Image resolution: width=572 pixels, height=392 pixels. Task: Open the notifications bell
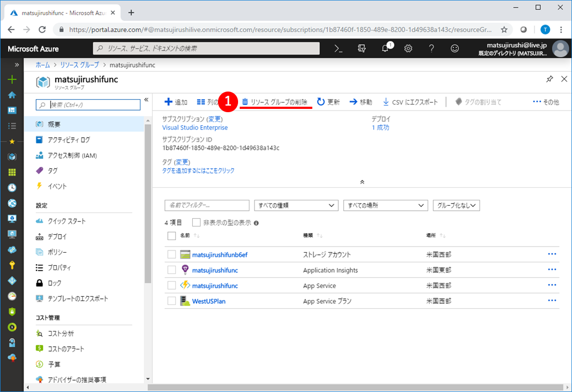point(385,48)
